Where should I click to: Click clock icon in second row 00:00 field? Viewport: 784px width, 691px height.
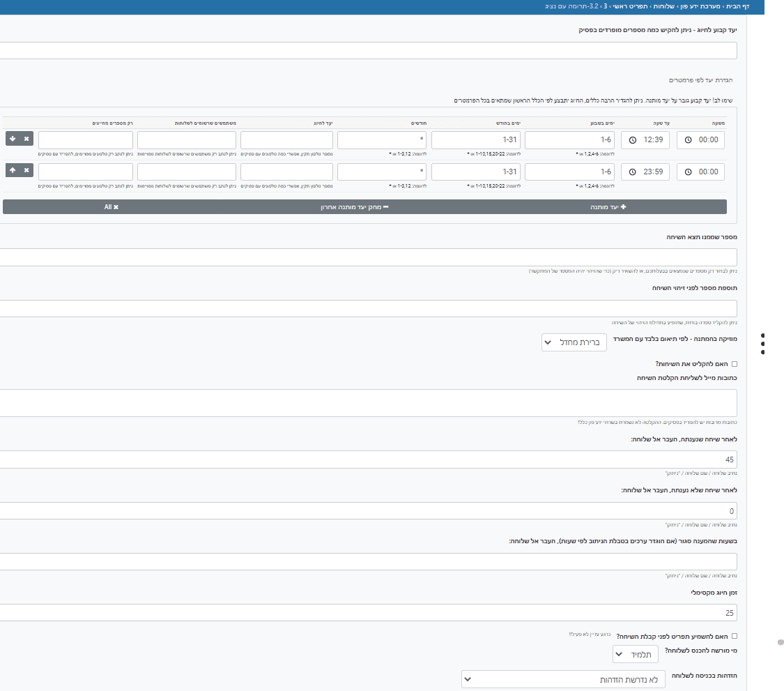[688, 172]
